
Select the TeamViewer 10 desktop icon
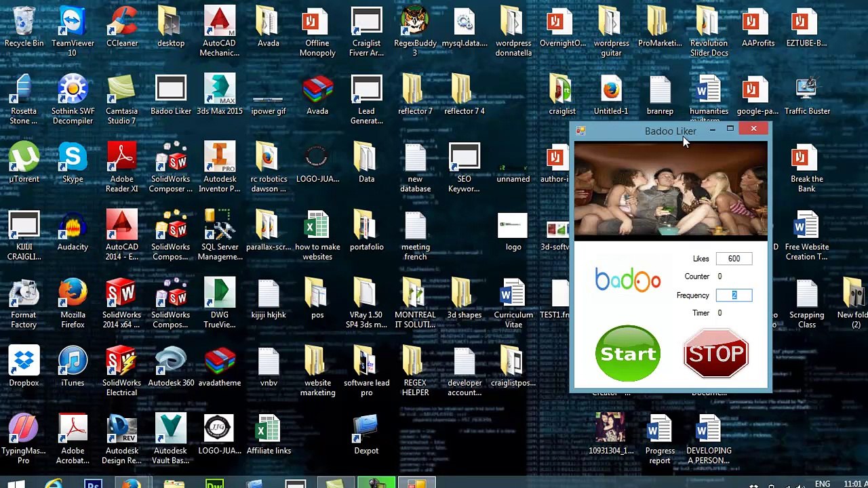[73, 31]
